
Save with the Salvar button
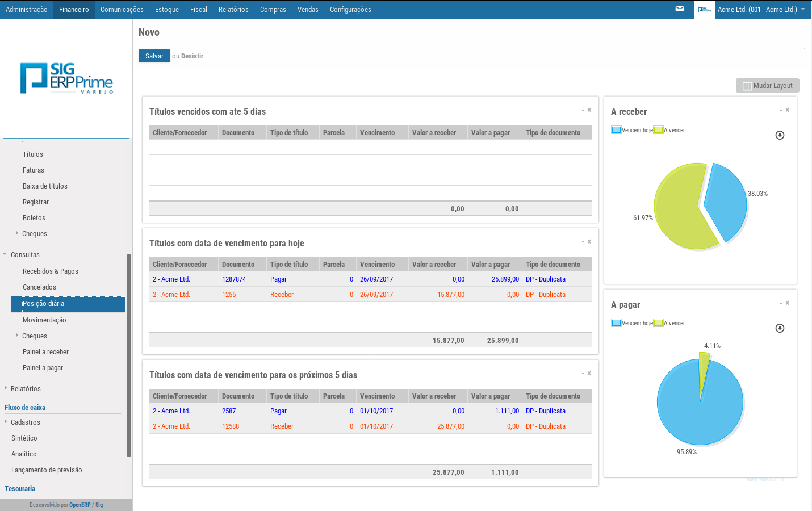point(154,56)
